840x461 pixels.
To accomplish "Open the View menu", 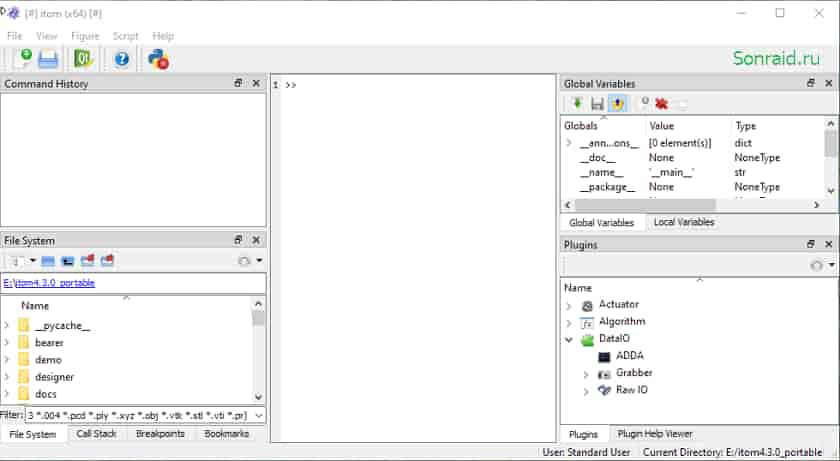I will coord(47,36).
